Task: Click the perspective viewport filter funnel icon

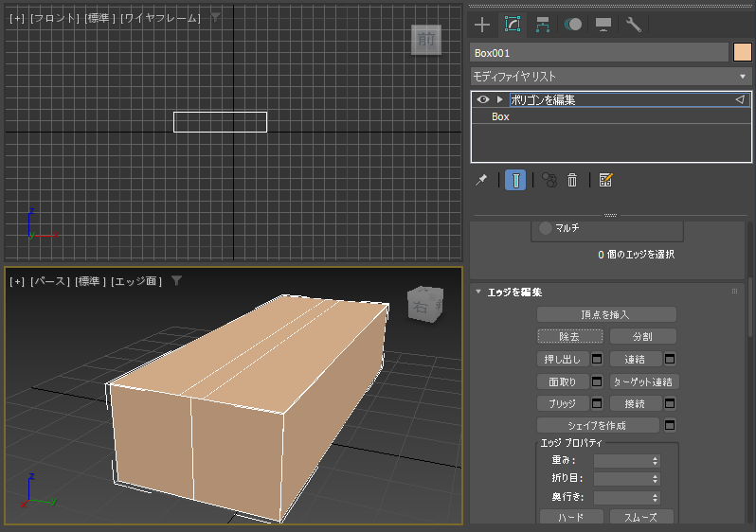Action: coord(177,280)
